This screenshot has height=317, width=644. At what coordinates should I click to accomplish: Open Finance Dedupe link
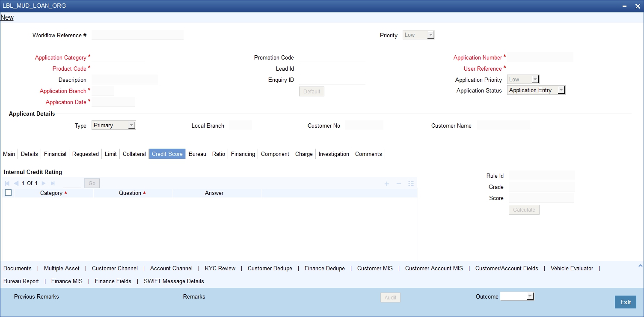(325, 268)
